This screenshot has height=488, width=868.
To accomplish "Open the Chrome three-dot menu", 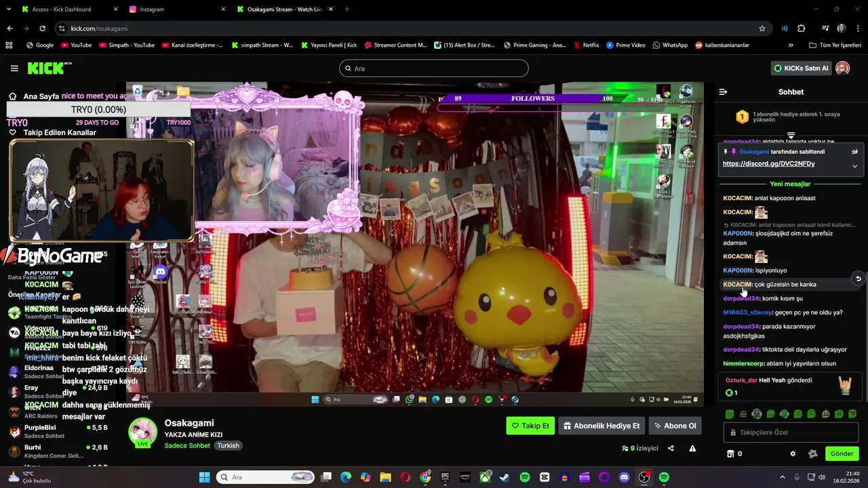I will pyautogui.click(x=858, y=28).
